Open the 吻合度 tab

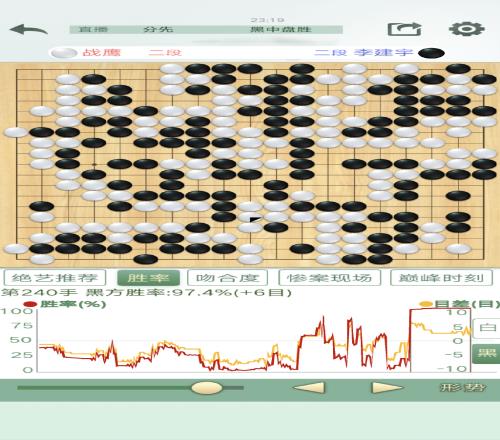(228, 277)
